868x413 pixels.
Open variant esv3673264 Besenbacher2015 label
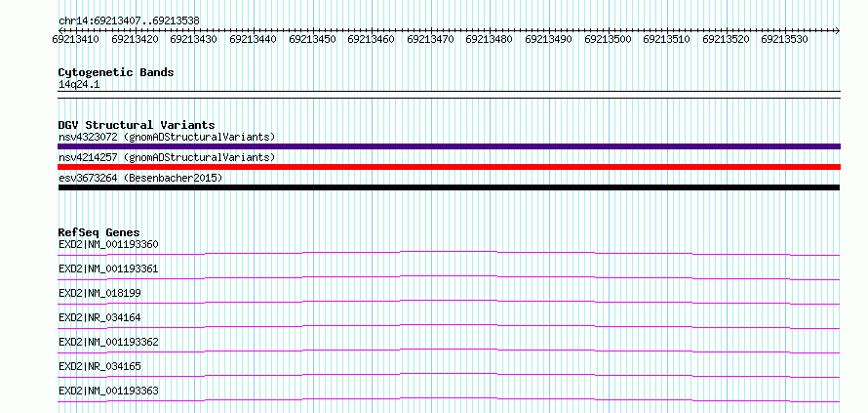click(x=140, y=178)
